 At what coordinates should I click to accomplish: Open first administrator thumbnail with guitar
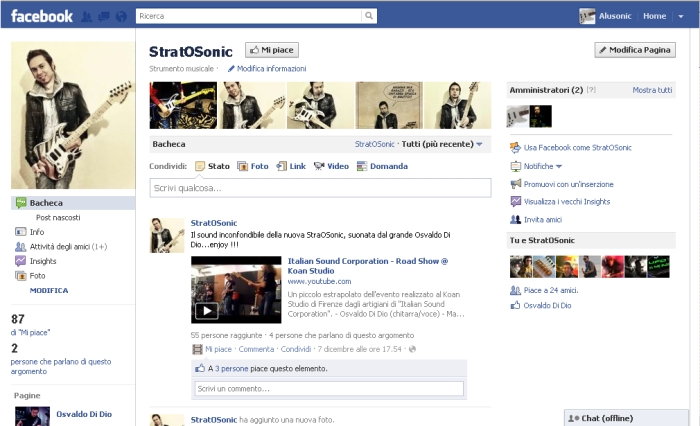pyautogui.click(x=518, y=117)
